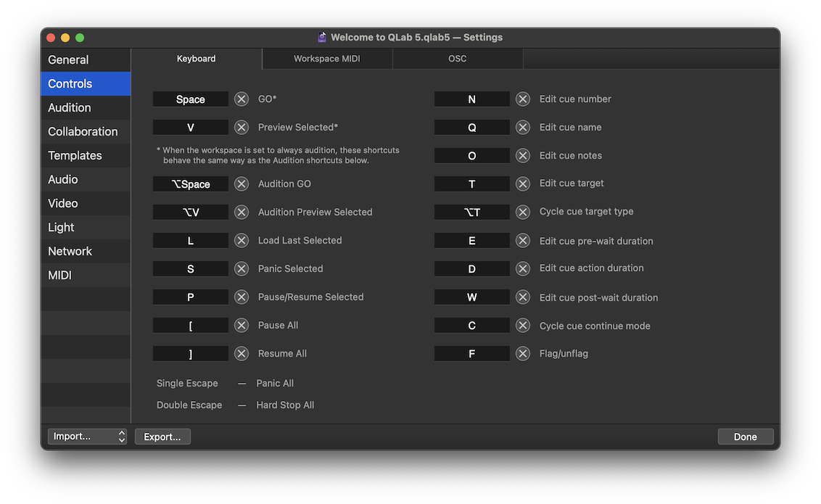The image size is (821, 504).
Task: Clear the Pause All shortcut
Action: [x=242, y=325]
